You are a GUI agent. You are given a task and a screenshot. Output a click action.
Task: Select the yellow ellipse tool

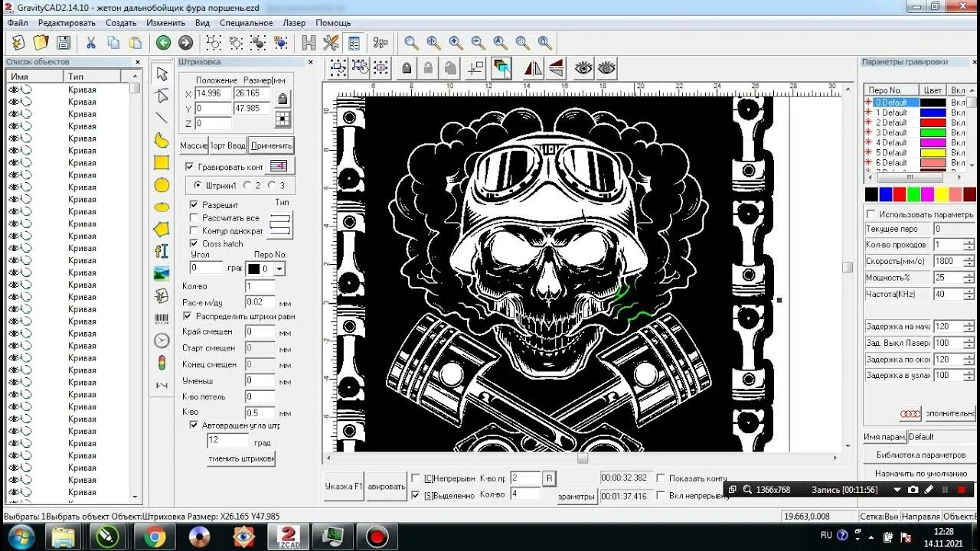[162, 207]
